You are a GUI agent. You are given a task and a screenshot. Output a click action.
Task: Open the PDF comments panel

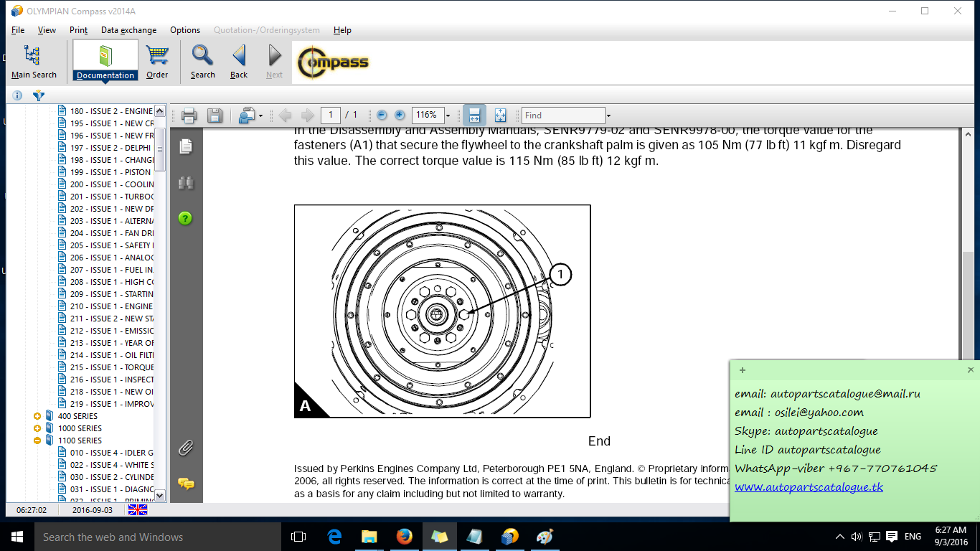pos(186,484)
